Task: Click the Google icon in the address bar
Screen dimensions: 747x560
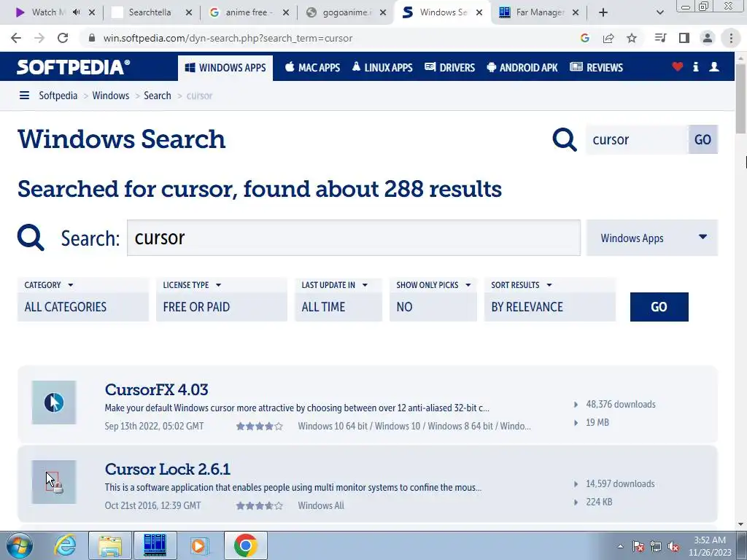Action: point(585,38)
